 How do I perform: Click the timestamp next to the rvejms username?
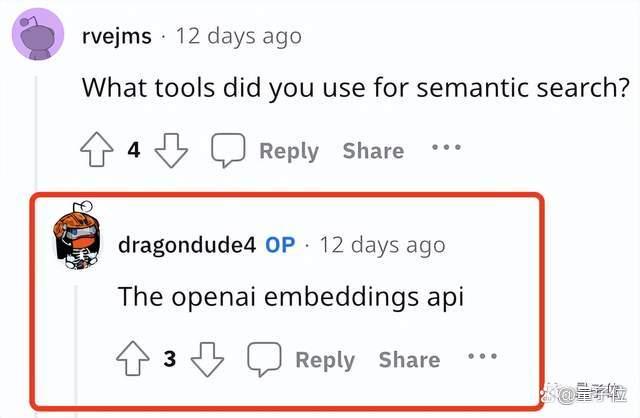tap(239, 36)
